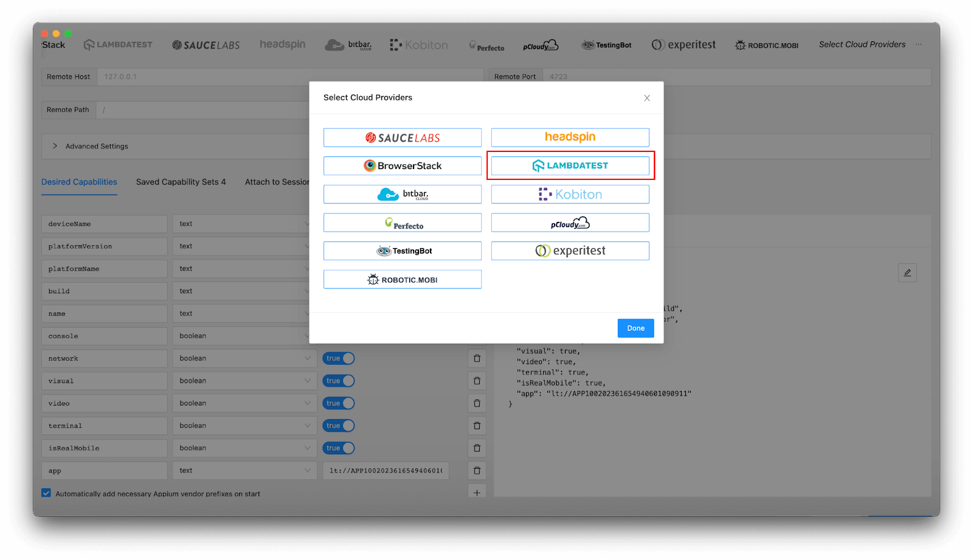Select the SauceLabs provider in the dialog
Image resolution: width=973 pixels, height=560 pixels.
click(x=402, y=137)
